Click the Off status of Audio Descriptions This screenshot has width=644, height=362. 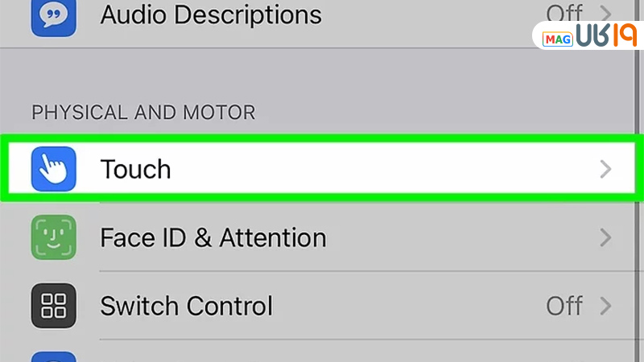(563, 14)
